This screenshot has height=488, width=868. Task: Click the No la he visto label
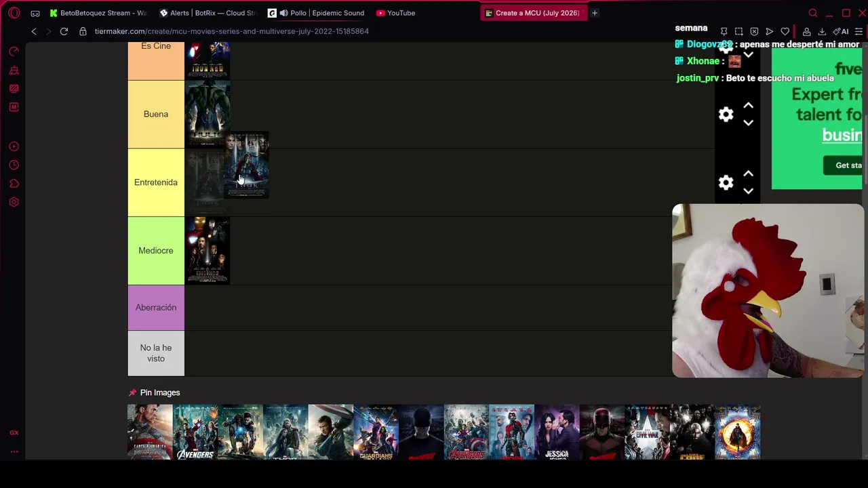[156, 353]
